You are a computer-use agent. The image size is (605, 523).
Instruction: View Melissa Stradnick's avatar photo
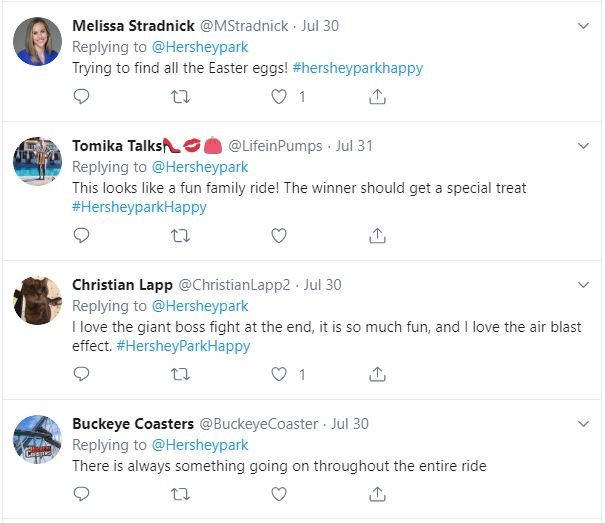pos(39,42)
